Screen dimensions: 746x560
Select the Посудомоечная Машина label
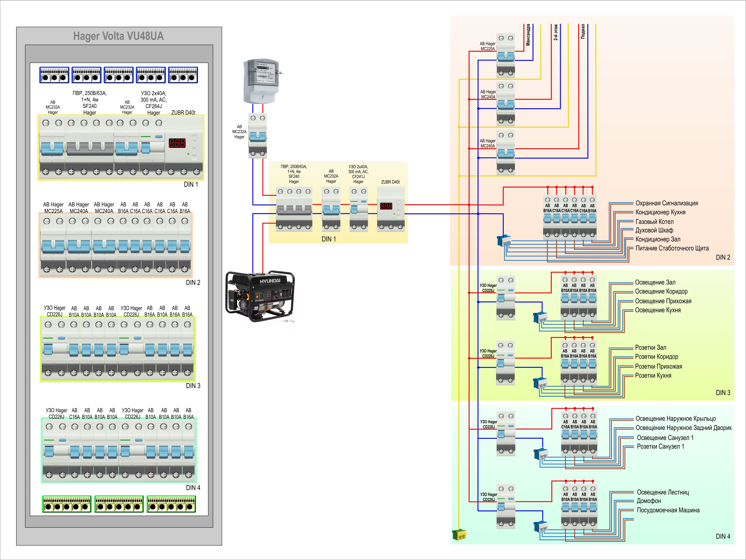tap(668, 510)
